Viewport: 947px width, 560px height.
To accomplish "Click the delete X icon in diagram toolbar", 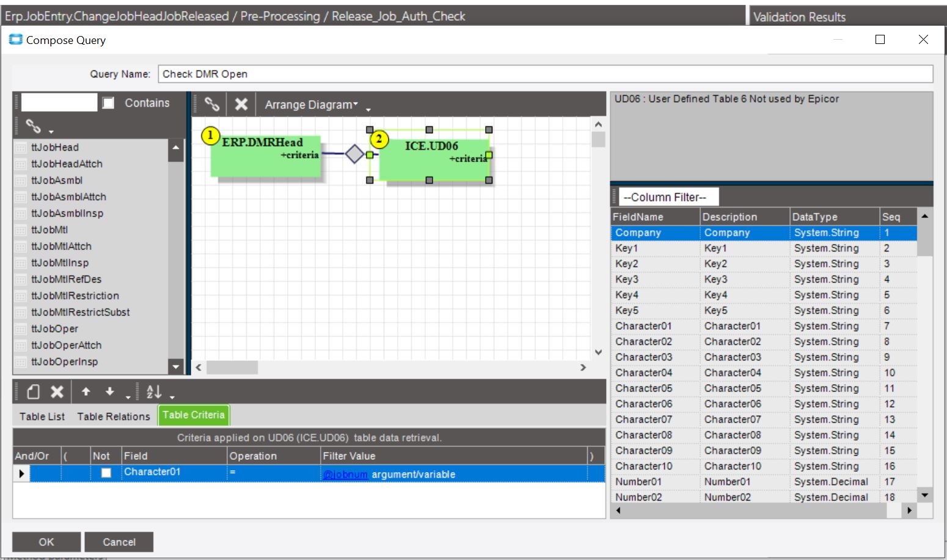I will click(241, 104).
